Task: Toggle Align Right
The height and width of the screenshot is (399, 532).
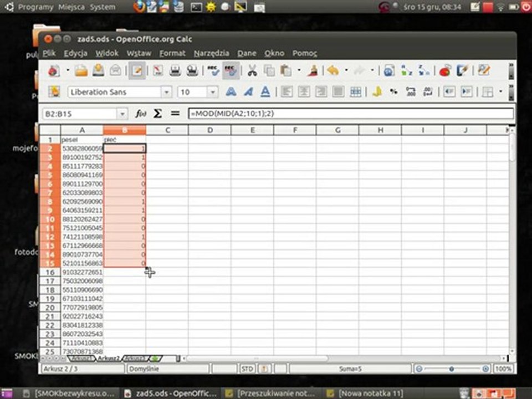Action: pyautogui.click(x=321, y=91)
